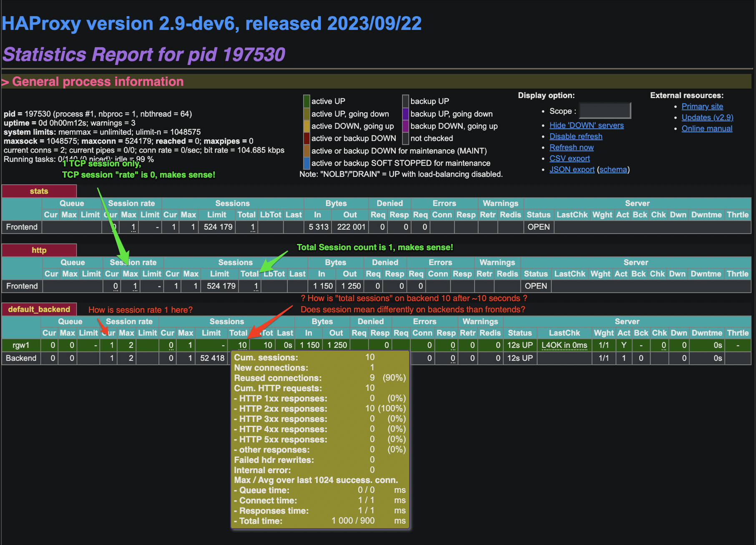Click the HAProxy version heading
The width and height of the screenshot is (756, 545).
point(212,23)
